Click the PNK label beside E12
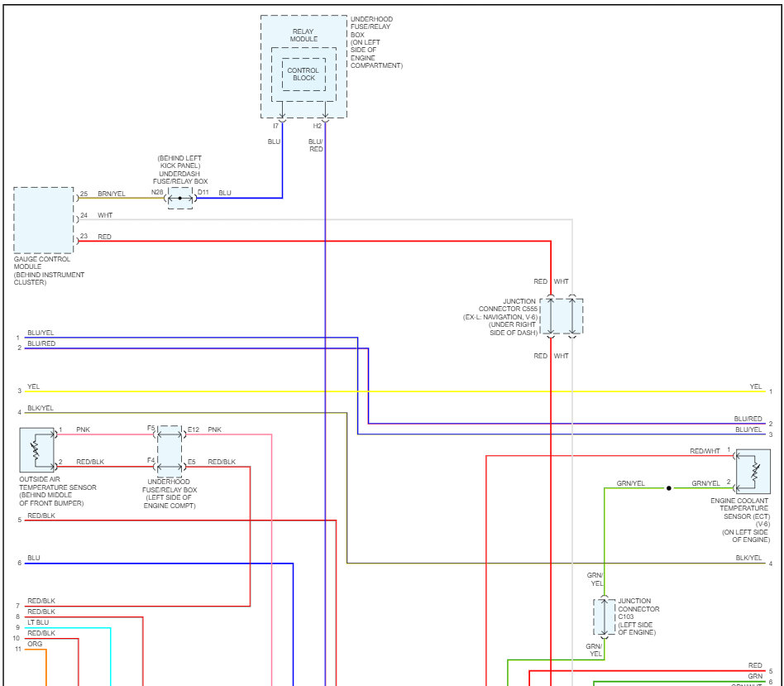 pos(214,429)
